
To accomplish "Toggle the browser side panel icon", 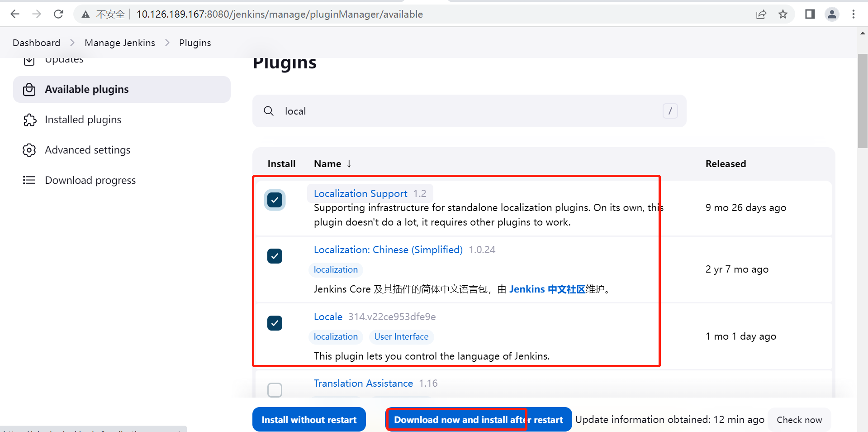I will coord(810,14).
